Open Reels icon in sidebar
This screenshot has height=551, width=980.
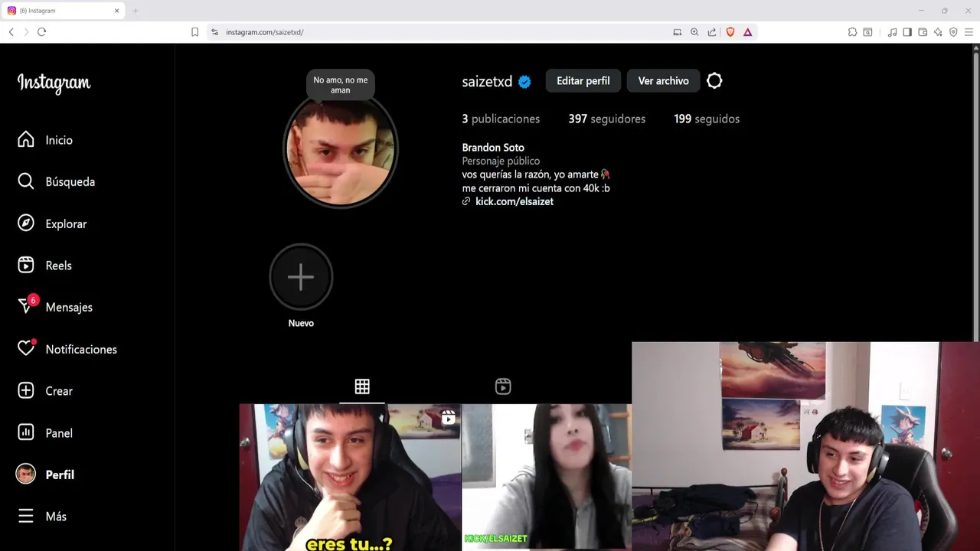click(26, 265)
